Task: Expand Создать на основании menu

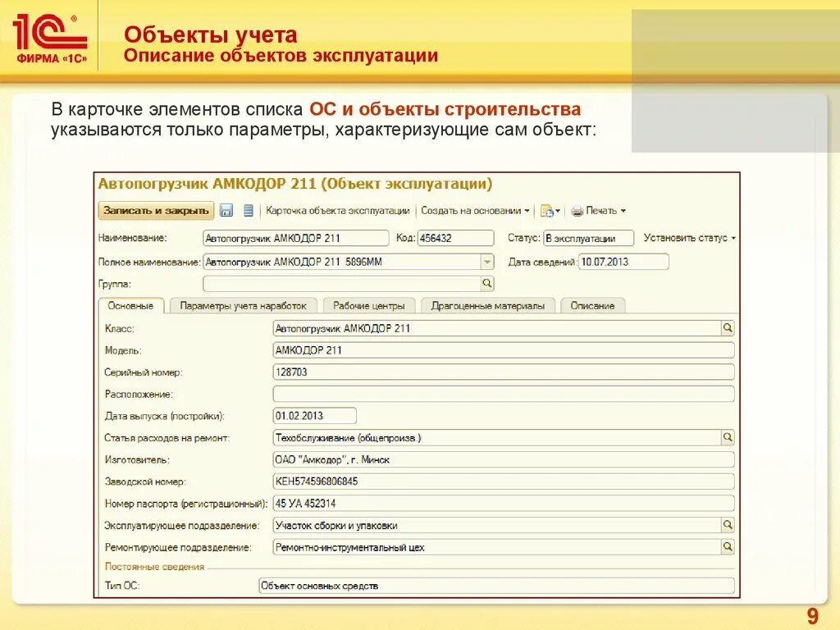Action: pyautogui.click(x=475, y=211)
